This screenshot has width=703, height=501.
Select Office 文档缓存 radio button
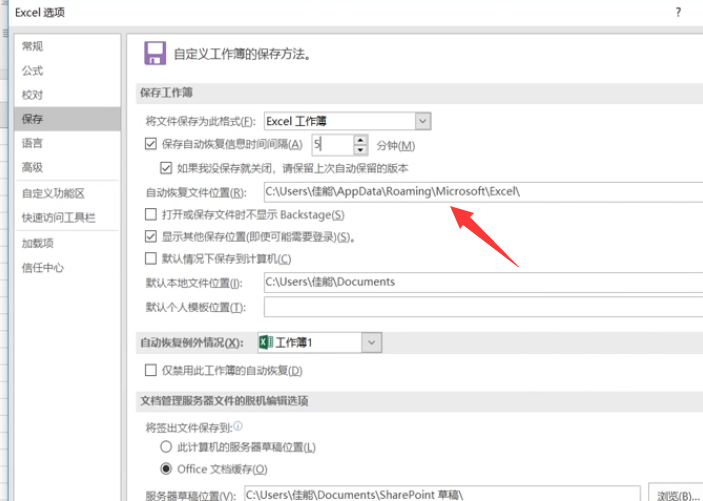[166, 469]
